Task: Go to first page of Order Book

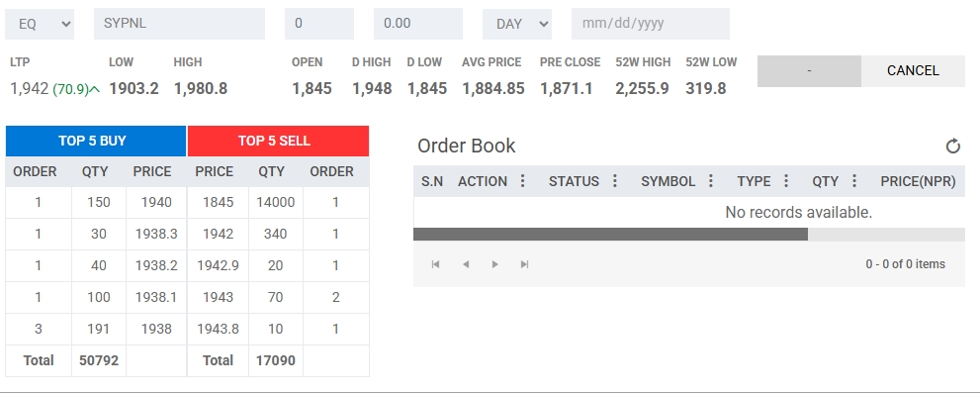Action: tap(436, 264)
